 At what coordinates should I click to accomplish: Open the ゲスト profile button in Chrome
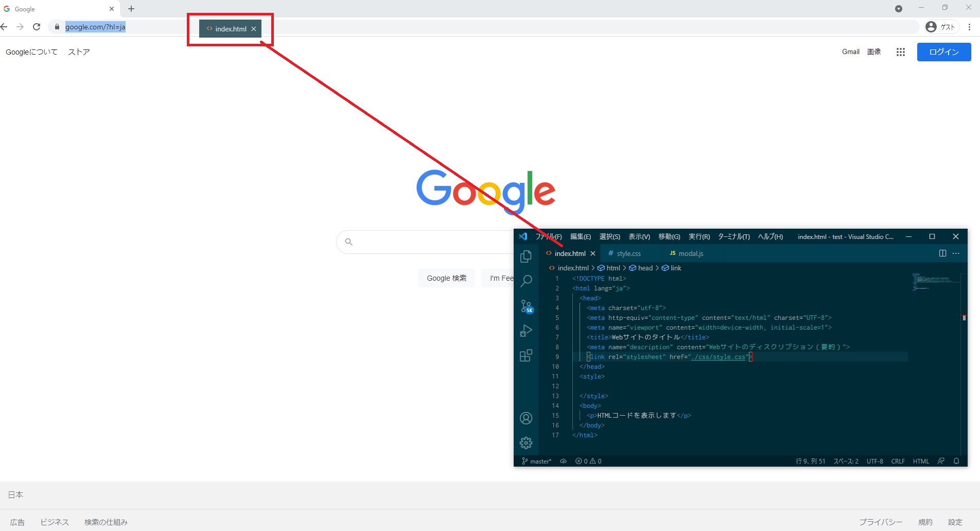click(x=941, y=27)
